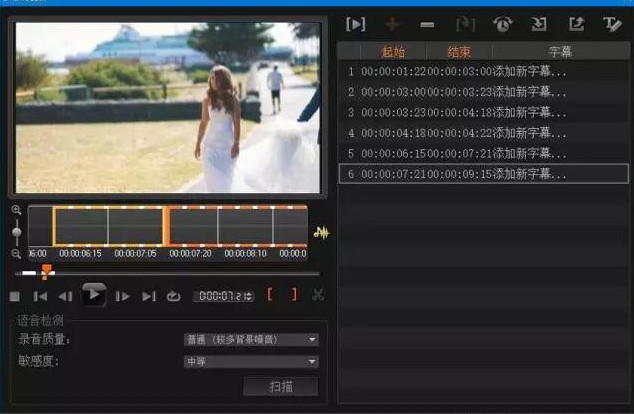Click timeline ruler label 00:00:07:05
The image size is (634, 414).
pos(135,253)
